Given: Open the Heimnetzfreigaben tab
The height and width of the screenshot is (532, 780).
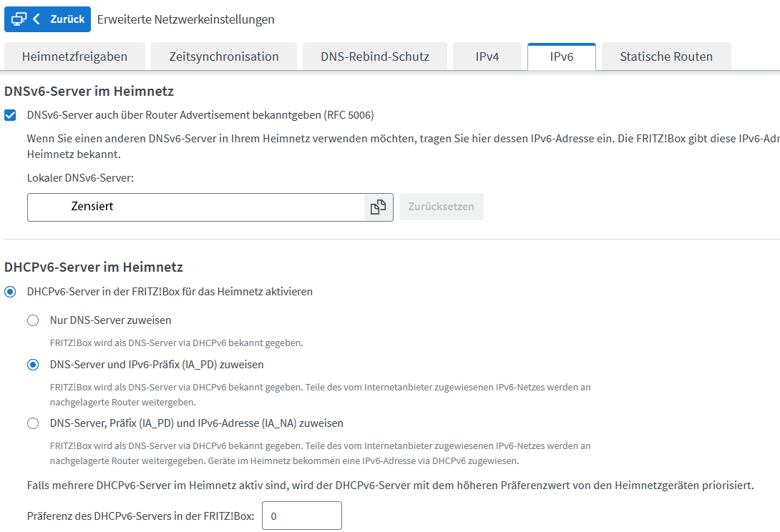Looking at the screenshot, I should 74,56.
